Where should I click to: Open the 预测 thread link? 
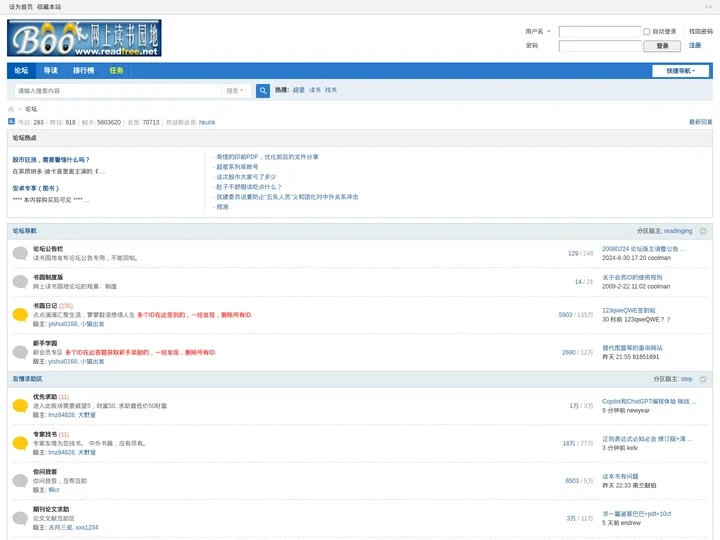(x=222, y=207)
